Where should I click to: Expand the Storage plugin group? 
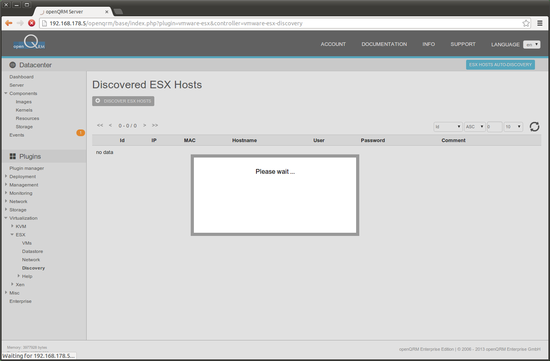pyautogui.click(x=6, y=210)
